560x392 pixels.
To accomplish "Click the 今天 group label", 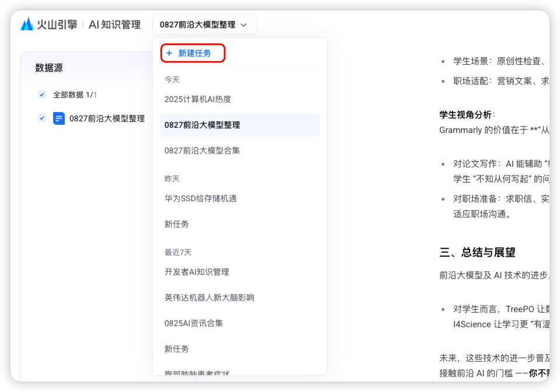I will (171, 79).
